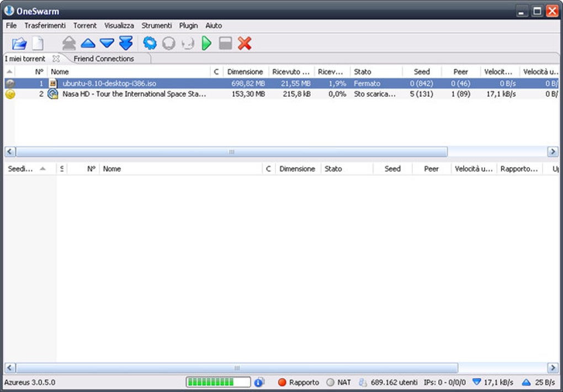Click right arrow of upper horizontal scrollbar
This screenshot has height=392, width=563.
(553, 152)
